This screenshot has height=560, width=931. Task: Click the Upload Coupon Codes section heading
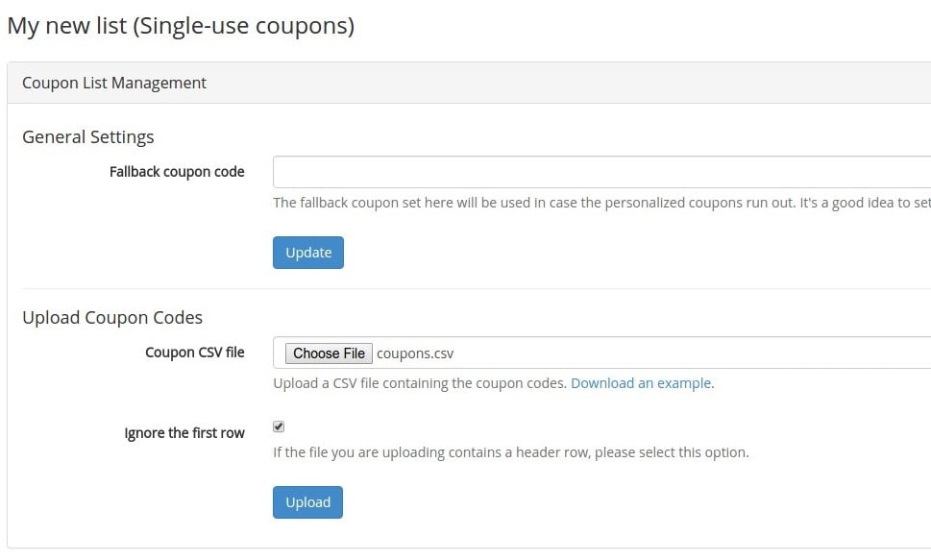[112, 317]
